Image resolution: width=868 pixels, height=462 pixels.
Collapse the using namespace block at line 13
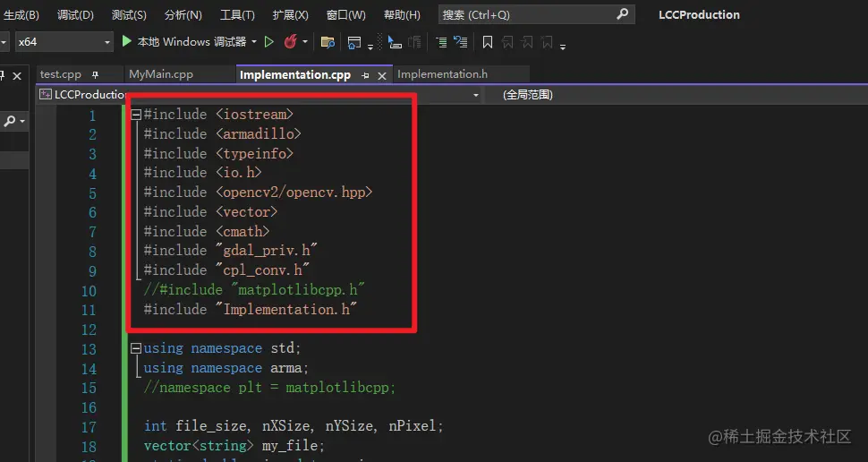click(136, 348)
